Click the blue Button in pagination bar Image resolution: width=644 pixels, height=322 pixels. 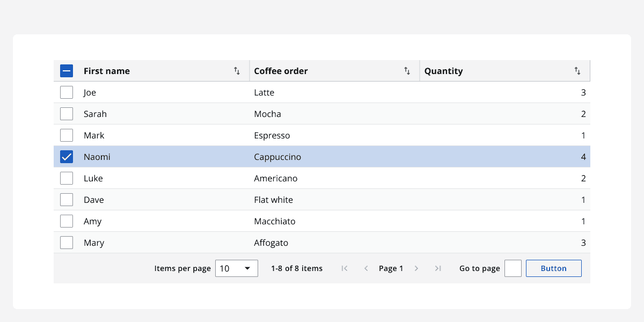pyautogui.click(x=553, y=268)
